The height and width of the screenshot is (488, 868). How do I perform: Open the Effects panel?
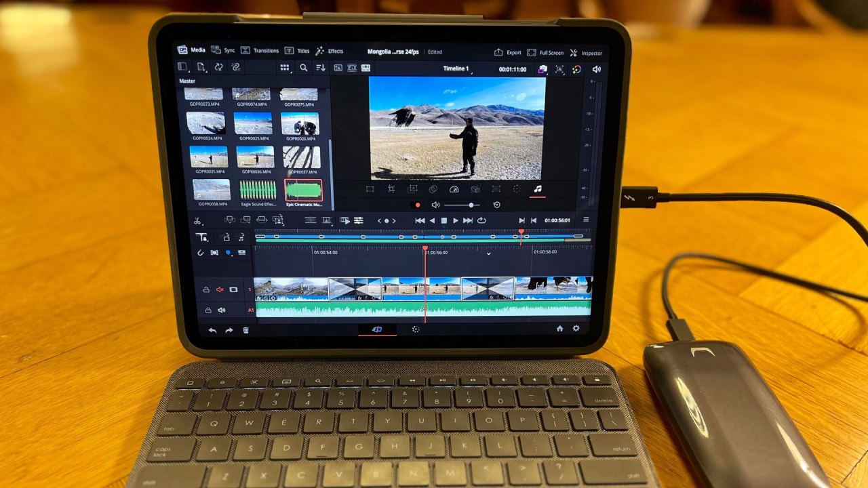330,51
